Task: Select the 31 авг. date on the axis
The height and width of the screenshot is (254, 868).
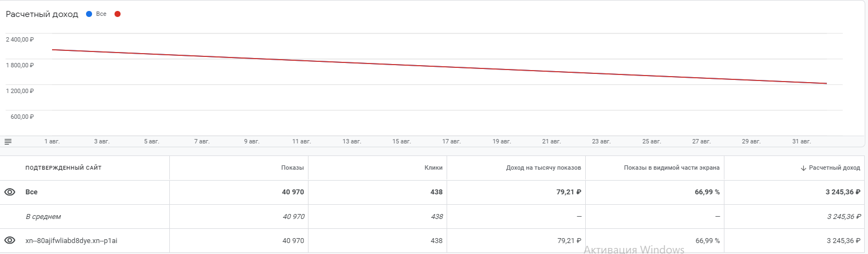Action: point(801,142)
